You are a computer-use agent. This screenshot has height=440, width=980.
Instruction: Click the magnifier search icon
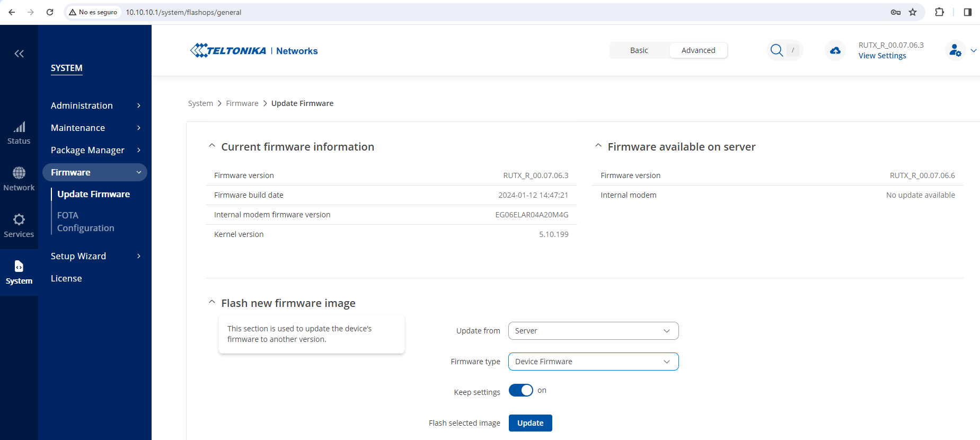coord(776,50)
